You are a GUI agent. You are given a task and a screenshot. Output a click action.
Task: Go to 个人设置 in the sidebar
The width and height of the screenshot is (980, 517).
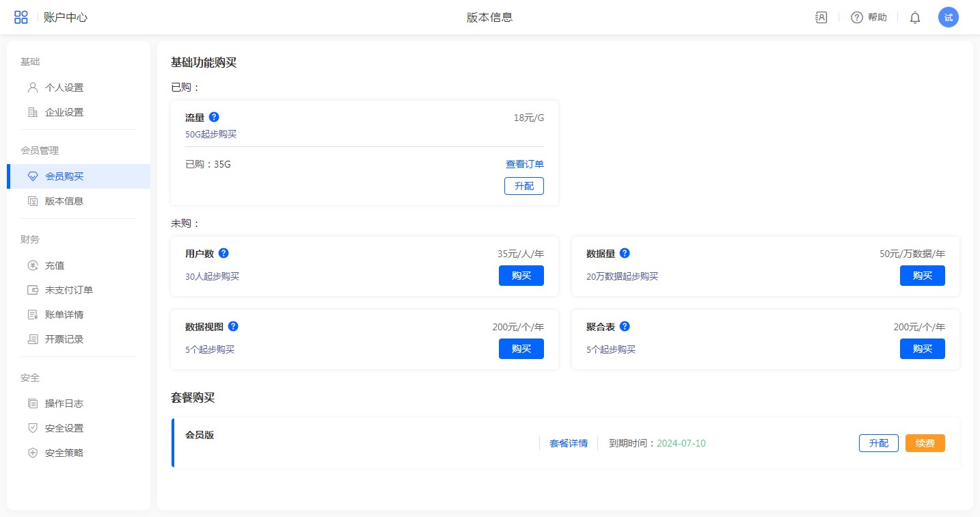(x=64, y=88)
